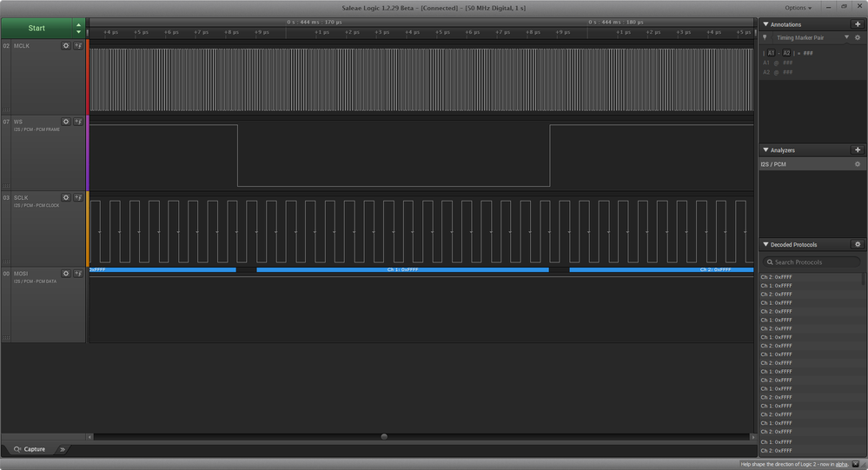868x470 pixels.
Task: Add a new annotation
Action: (x=858, y=24)
